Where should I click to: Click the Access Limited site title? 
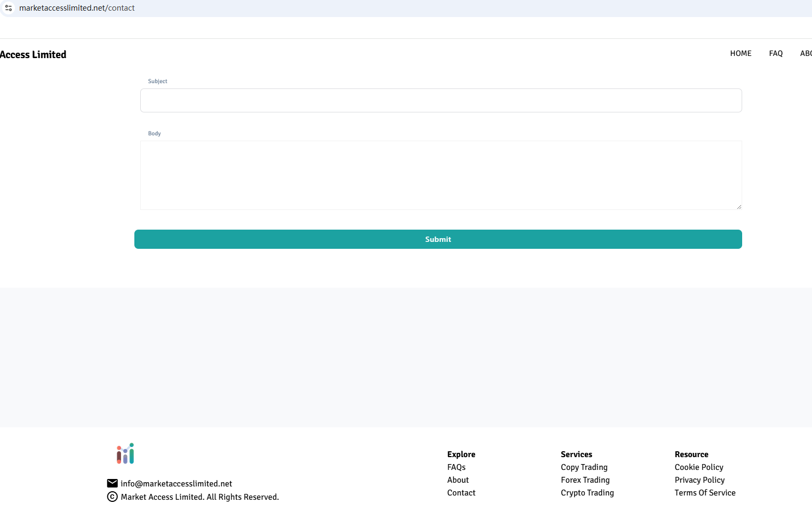(33, 54)
